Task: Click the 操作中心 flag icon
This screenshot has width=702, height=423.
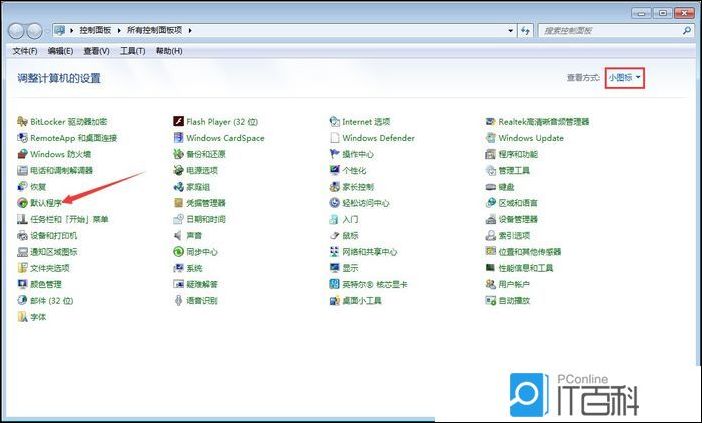Action: click(334, 154)
